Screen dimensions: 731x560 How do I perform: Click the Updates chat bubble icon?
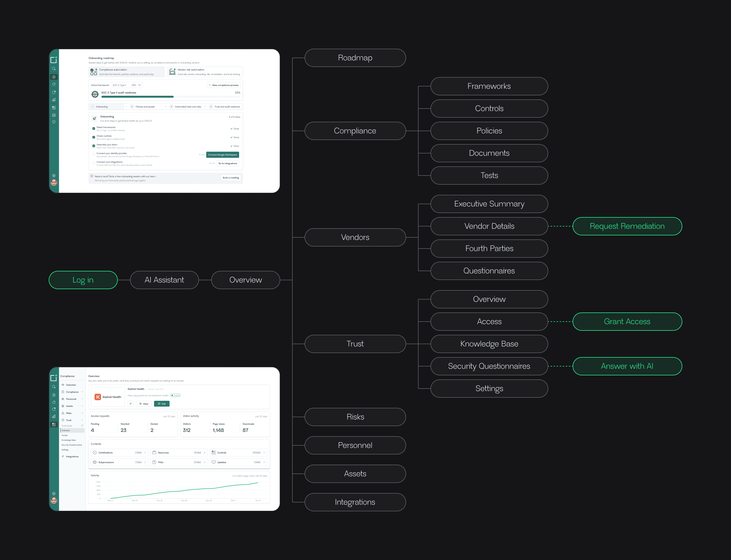click(x=213, y=462)
